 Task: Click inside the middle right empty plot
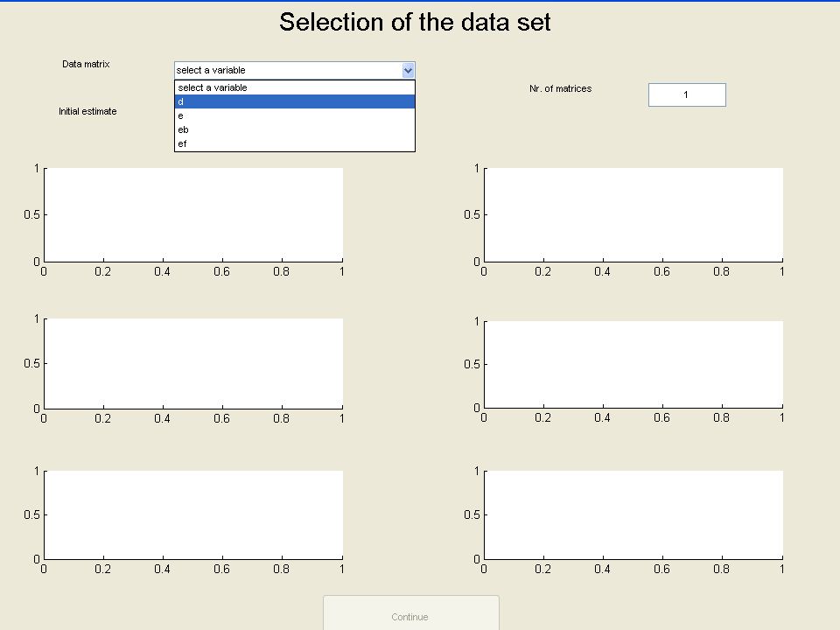tap(633, 364)
